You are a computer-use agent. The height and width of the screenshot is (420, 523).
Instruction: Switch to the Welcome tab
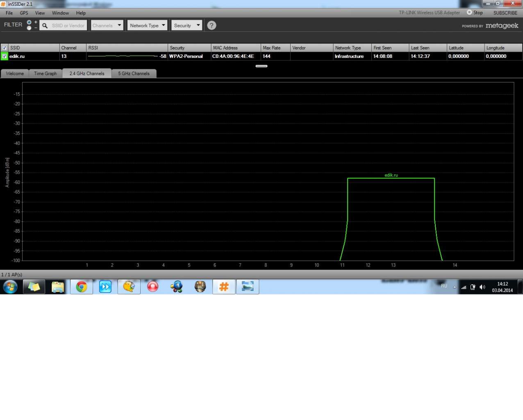coord(15,73)
